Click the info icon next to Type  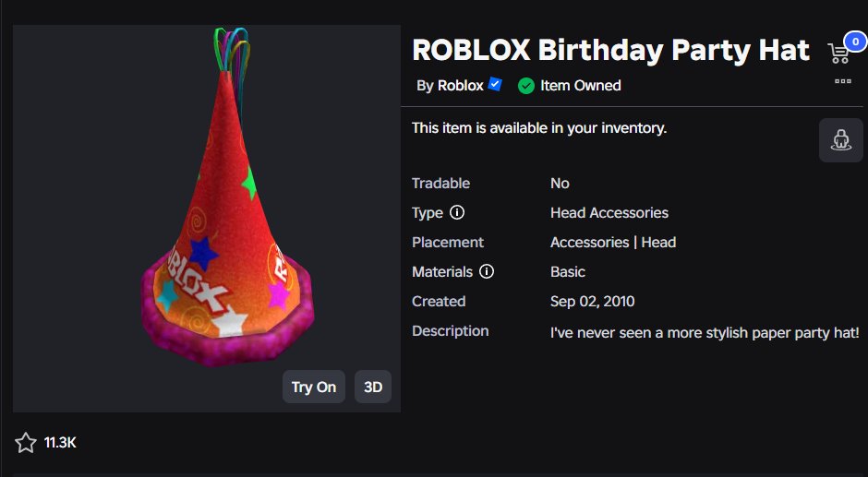tap(457, 212)
